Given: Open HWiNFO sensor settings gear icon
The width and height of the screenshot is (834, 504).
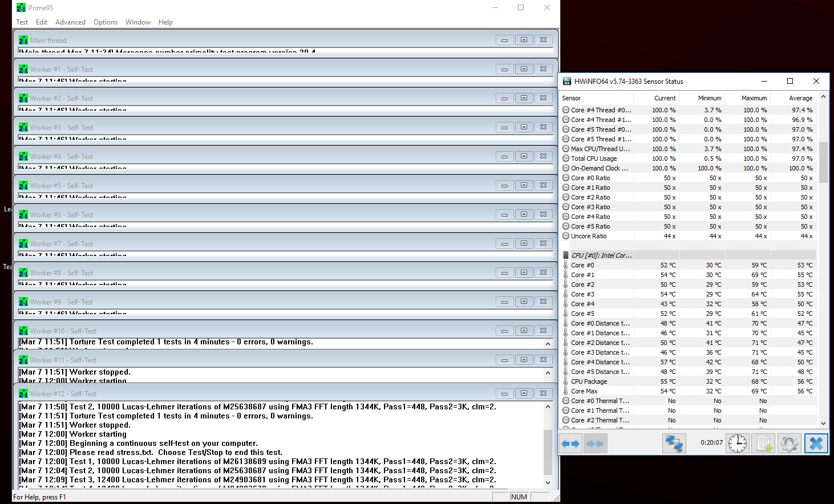Looking at the screenshot, I should 790,443.
